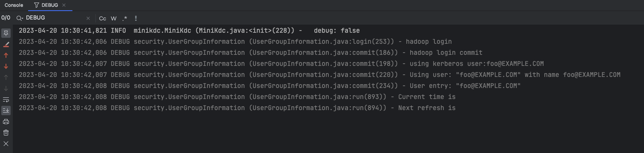
Task: Click log line 'Current time is'
Action: point(237,97)
